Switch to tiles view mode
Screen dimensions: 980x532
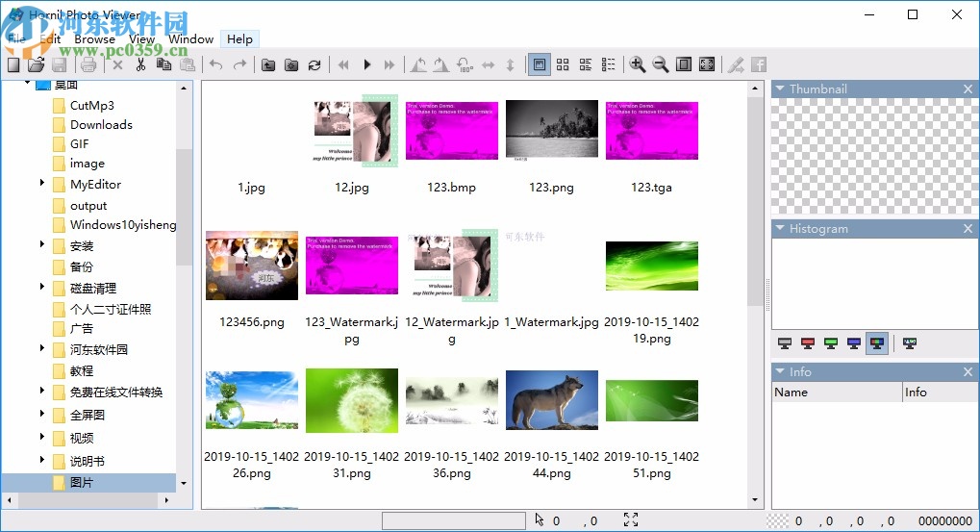click(x=586, y=64)
